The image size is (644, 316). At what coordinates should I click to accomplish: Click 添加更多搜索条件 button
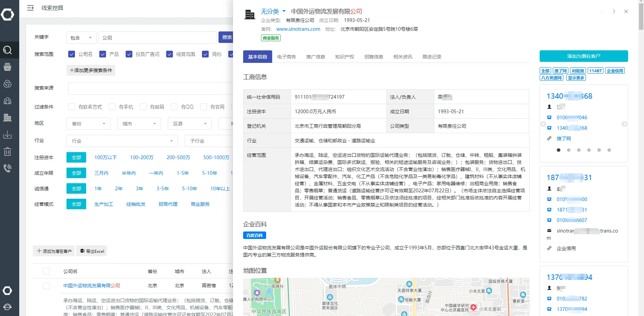point(91,70)
